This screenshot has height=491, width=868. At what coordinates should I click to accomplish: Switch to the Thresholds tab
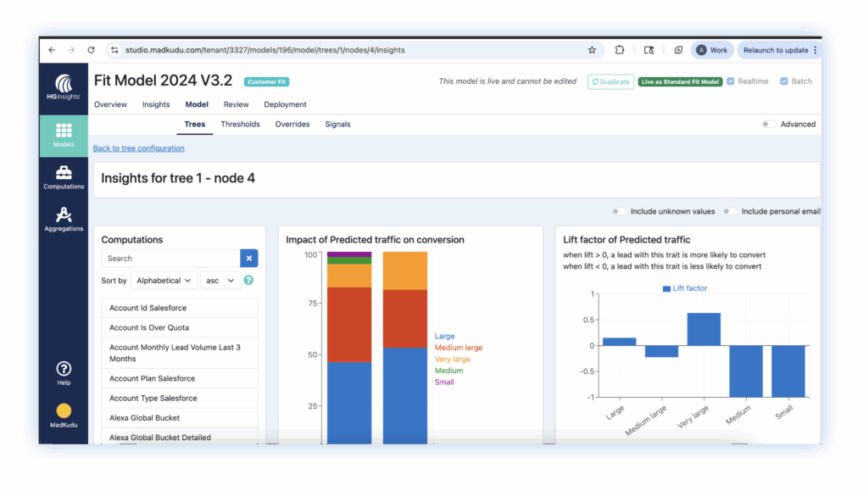coord(240,125)
